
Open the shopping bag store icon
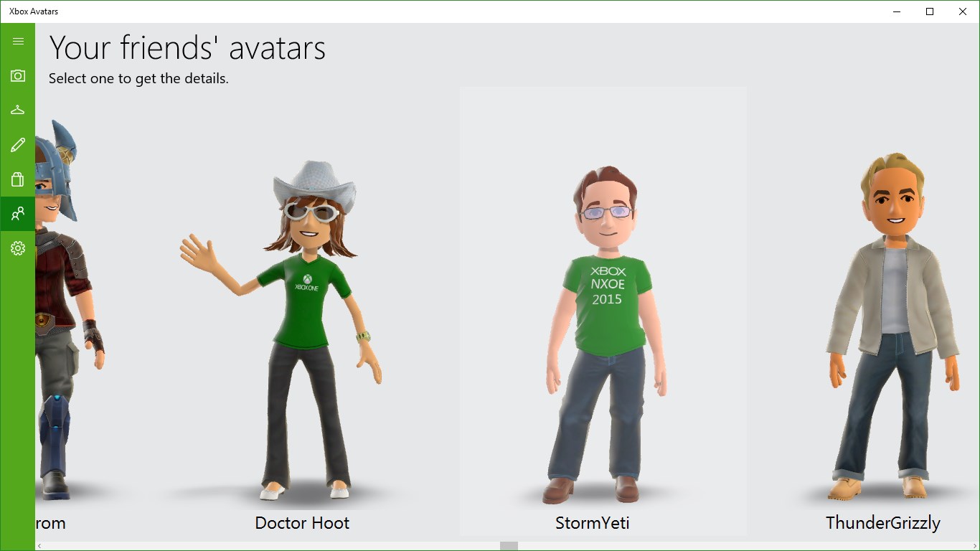18,179
